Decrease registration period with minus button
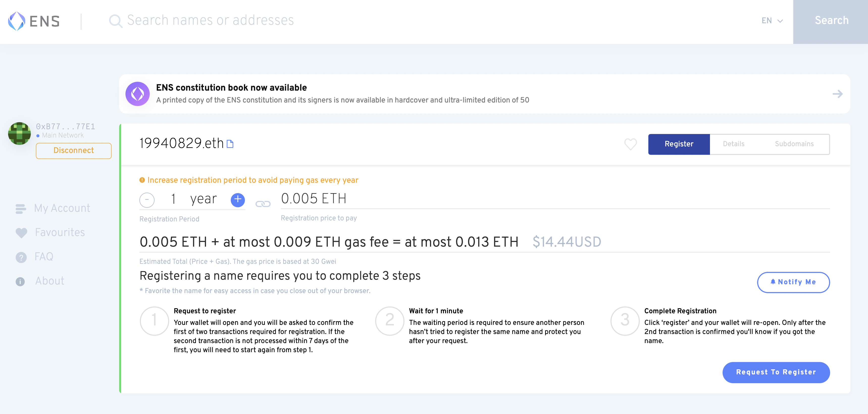The height and width of the screenshot is (414, 868). point(147,200)
